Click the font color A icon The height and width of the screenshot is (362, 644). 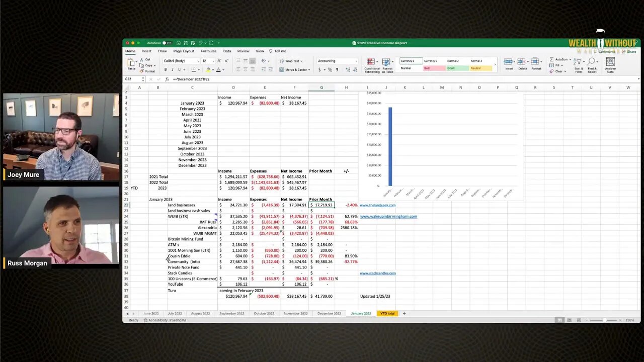219,69
